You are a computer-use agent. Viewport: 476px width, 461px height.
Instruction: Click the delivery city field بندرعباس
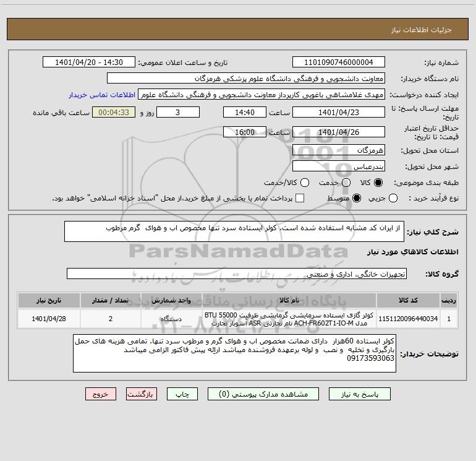click(339, 166)
